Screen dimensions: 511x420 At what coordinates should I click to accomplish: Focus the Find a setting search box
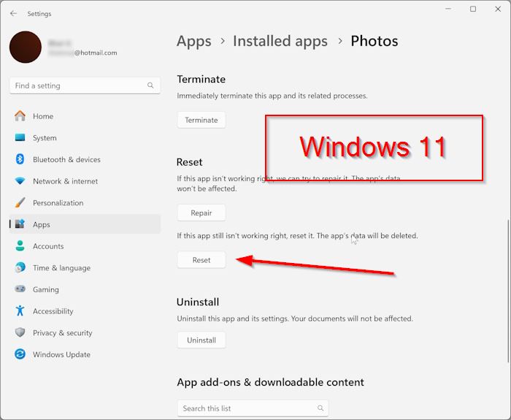tap(85, 85)
